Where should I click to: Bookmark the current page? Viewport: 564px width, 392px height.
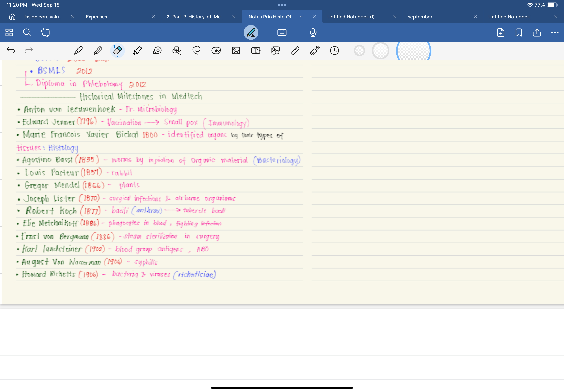[x=519, y=32]
